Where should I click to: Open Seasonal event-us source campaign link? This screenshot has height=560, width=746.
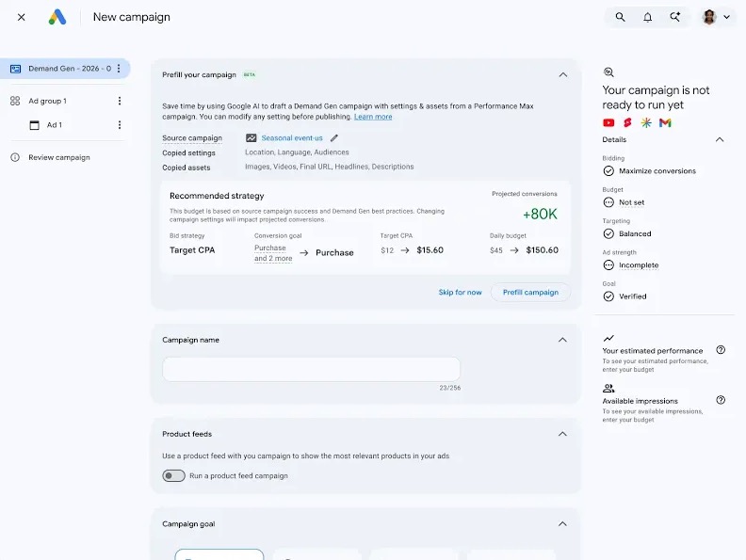pos(292,137)
